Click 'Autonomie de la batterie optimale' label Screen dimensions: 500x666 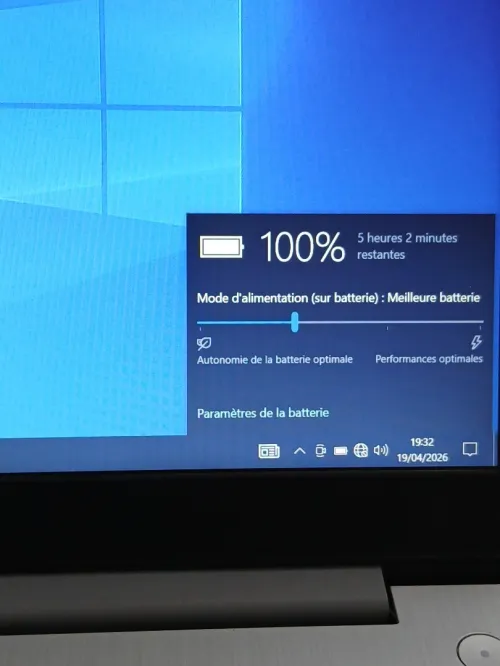click(275, 360)
